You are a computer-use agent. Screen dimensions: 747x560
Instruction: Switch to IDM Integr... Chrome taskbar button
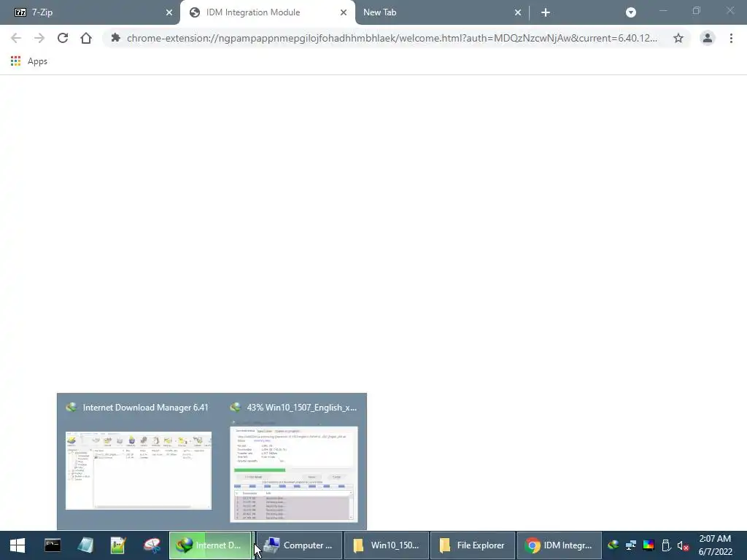click(560, 545)
